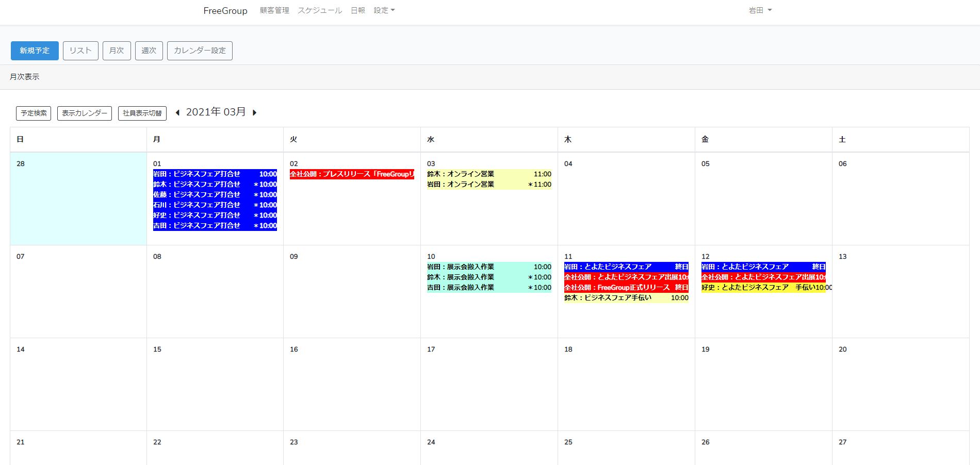Open 岩田:展示会搬入作業 event on 10
This screenshot has width=980, height=465.
click(x=489, y=267)
